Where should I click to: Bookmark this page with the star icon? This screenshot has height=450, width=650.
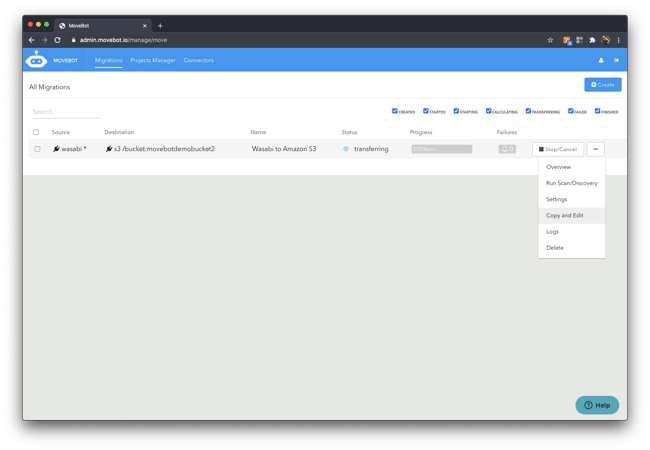click(550, 40)
